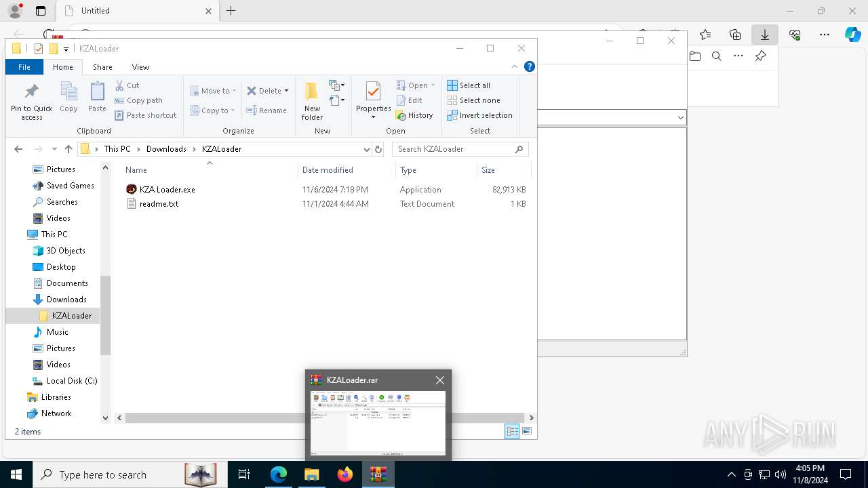Open Windows Start menu
The width and height of the screenshot is (868, 488).
click(16, 474)
